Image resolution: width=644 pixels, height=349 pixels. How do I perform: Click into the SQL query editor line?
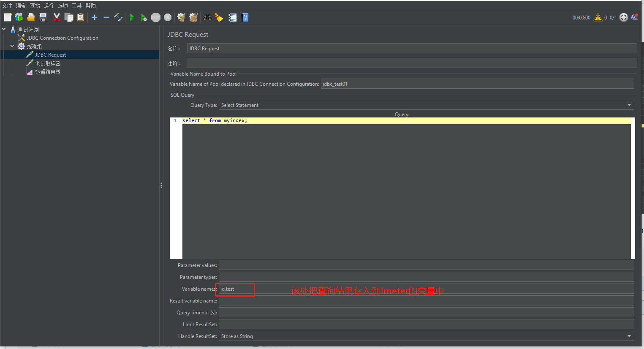tap(406, 121)
